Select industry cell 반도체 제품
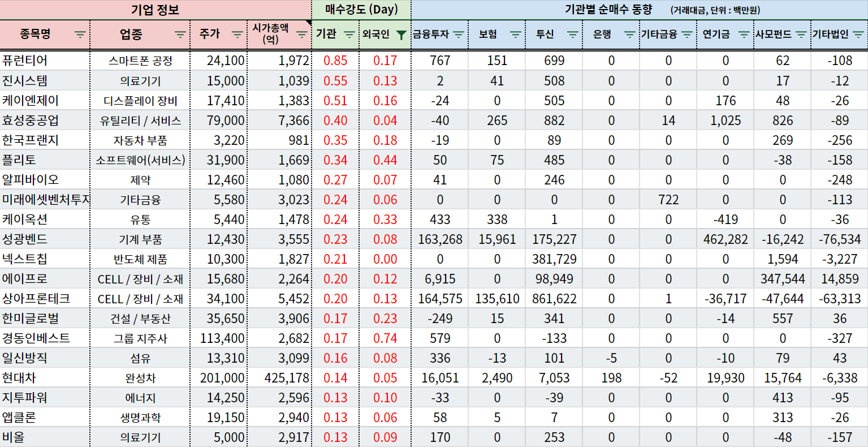The image size is (868, 447). (140, 259)
